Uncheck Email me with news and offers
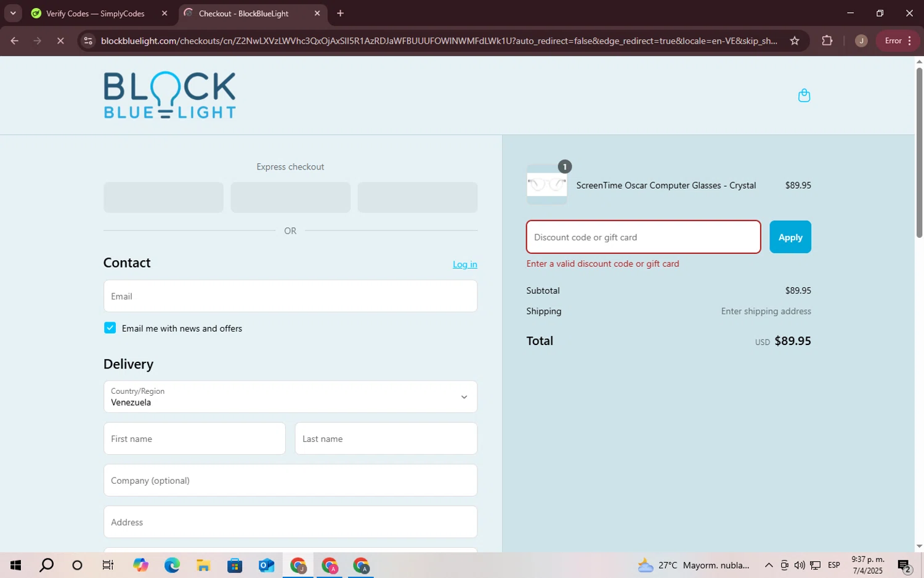Viewport: 924px width, 578px height. pos(110,328)
